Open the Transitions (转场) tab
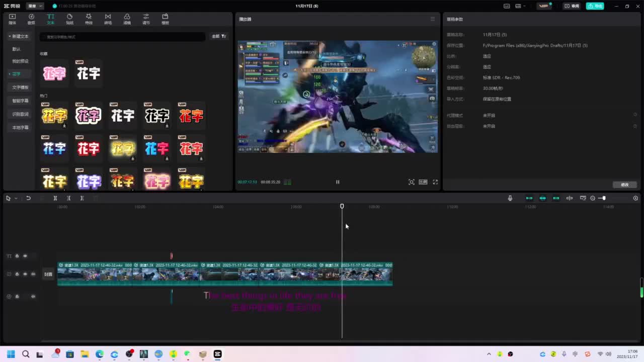 coord(108,19)
